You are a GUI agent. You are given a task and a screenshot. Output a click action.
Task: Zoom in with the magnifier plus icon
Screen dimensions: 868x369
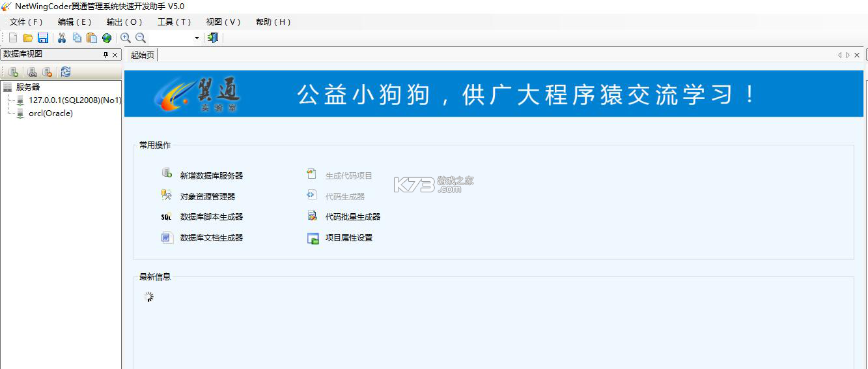click(x=126, y=38)
